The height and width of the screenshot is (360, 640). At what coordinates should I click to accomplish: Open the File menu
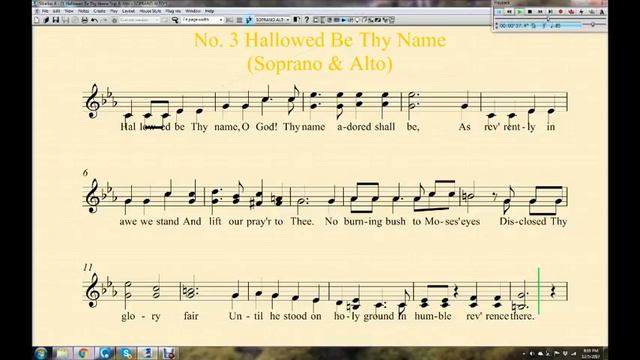point(45,11)
